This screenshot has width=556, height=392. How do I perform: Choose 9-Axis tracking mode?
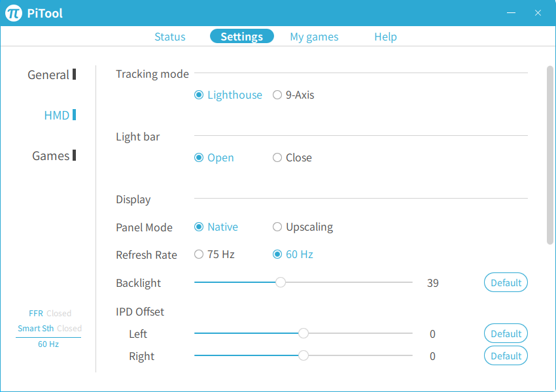(293, 95)
